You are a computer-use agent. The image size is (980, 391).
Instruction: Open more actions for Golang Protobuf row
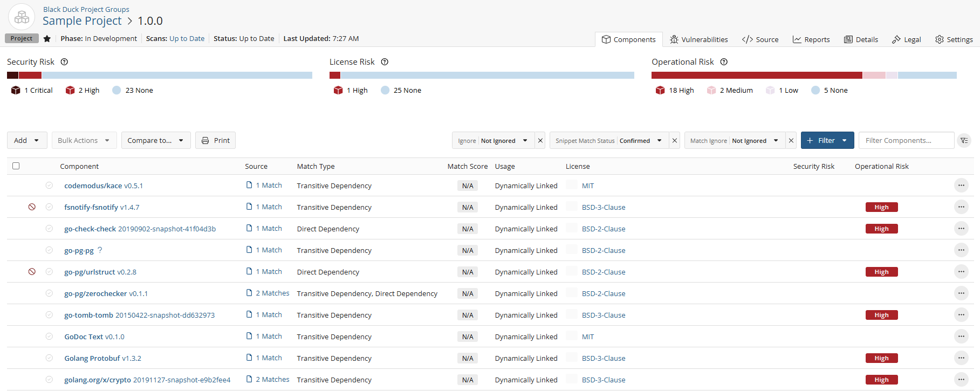click(x=961, y=358)
